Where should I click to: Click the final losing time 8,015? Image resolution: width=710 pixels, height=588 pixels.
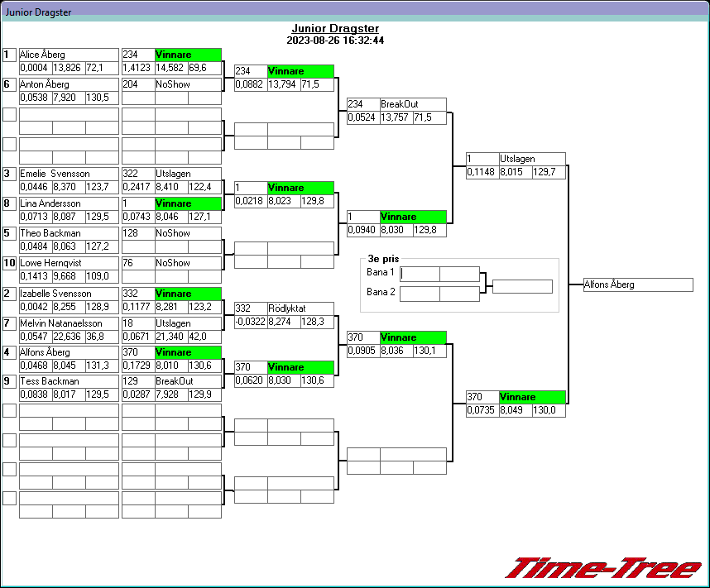tap(516, 173)
